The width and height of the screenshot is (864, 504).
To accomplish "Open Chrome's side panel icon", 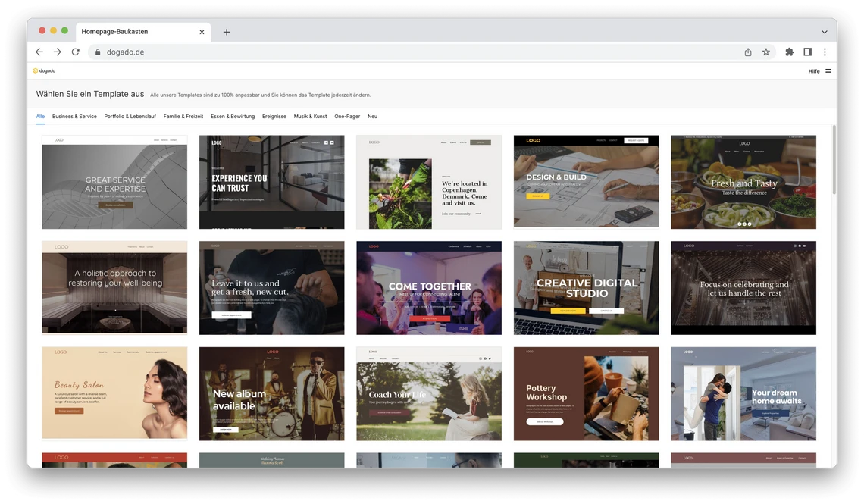I will point(806,52).
